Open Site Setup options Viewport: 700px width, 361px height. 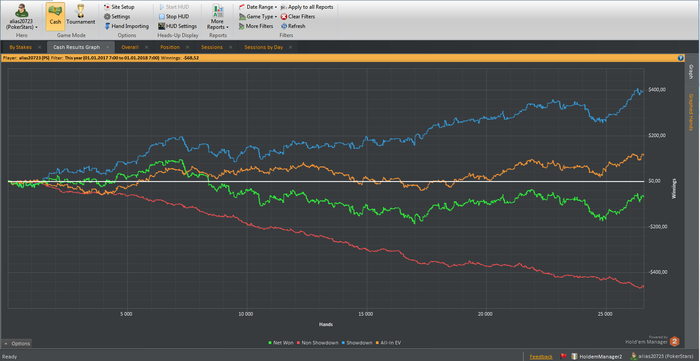click(119, 7)
